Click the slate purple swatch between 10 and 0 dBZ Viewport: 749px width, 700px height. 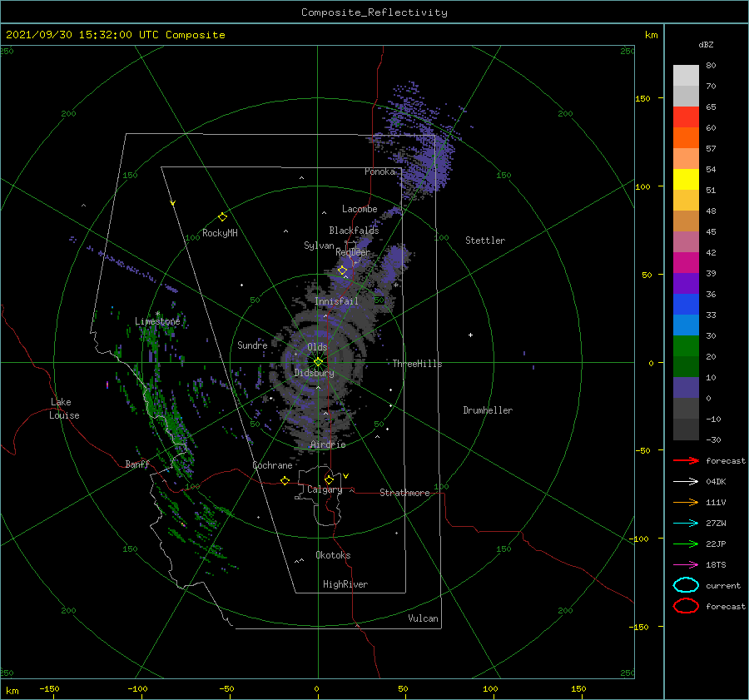[686, 388]
